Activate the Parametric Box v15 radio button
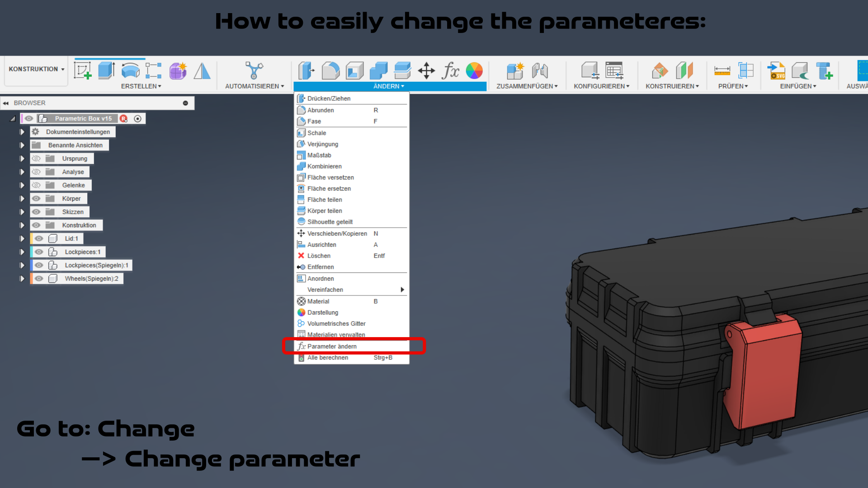868x488 pixels. (138, 119)
